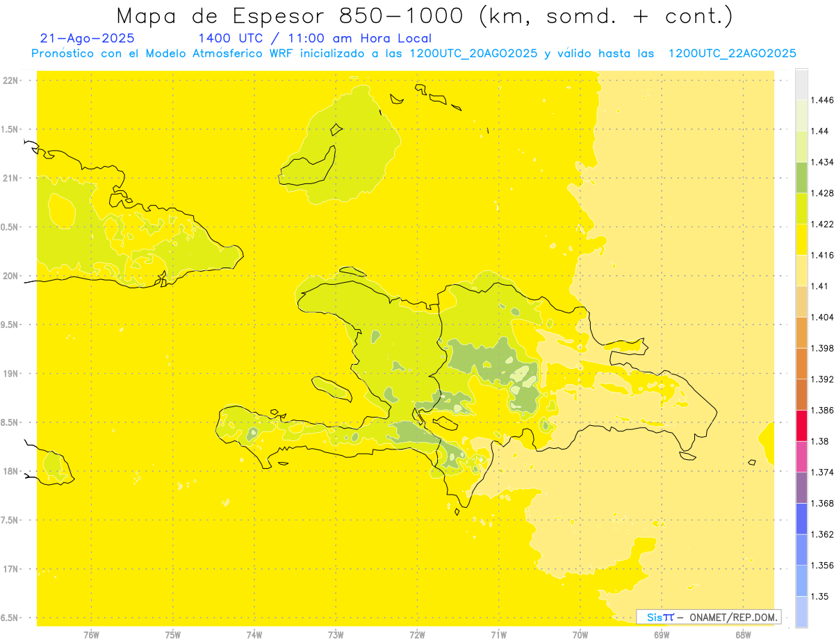This screenshot has width=834, height=644.
Task: Click the longitude label '76W'
Action: coord(91,635)
